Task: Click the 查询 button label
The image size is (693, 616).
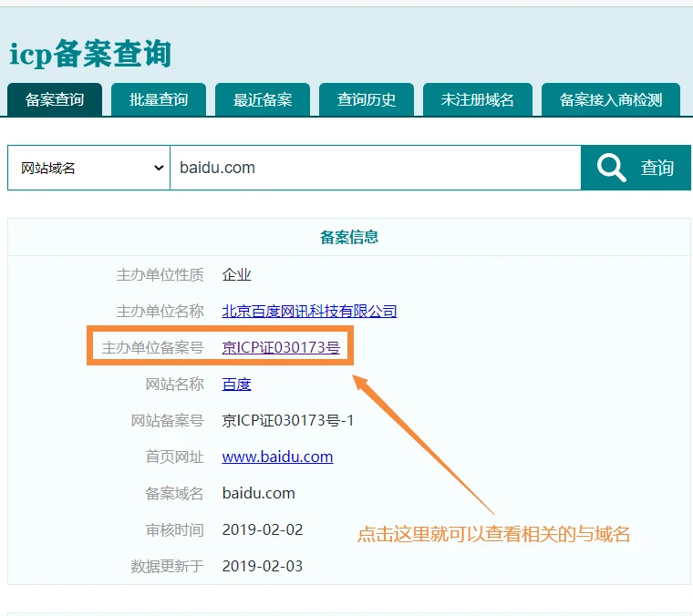Action: point(657,169)
